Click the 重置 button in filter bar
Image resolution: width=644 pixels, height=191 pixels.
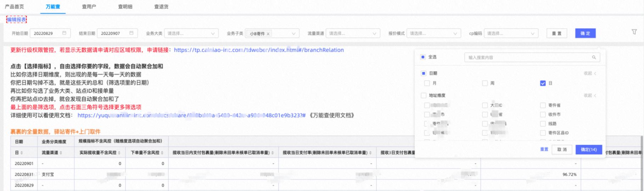pos(556,33)
